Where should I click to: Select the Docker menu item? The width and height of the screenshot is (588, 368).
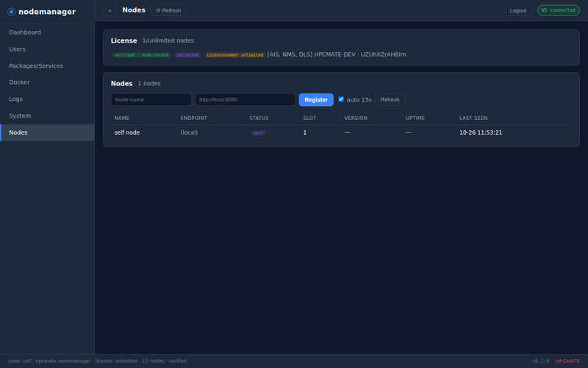click(47, 82)
